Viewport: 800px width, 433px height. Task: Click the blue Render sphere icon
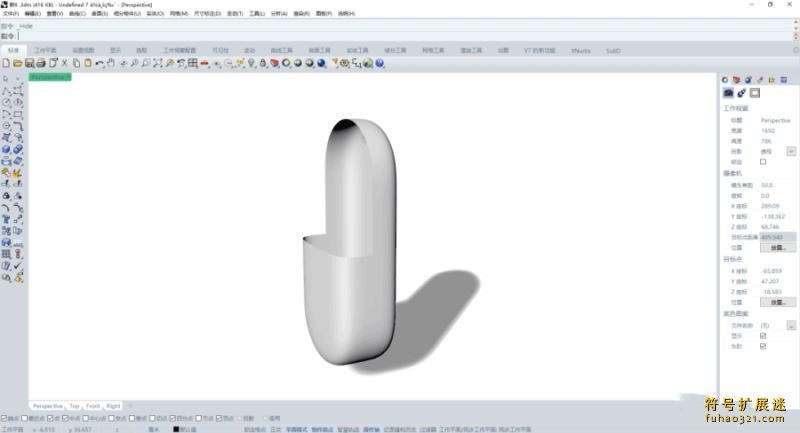321,63
